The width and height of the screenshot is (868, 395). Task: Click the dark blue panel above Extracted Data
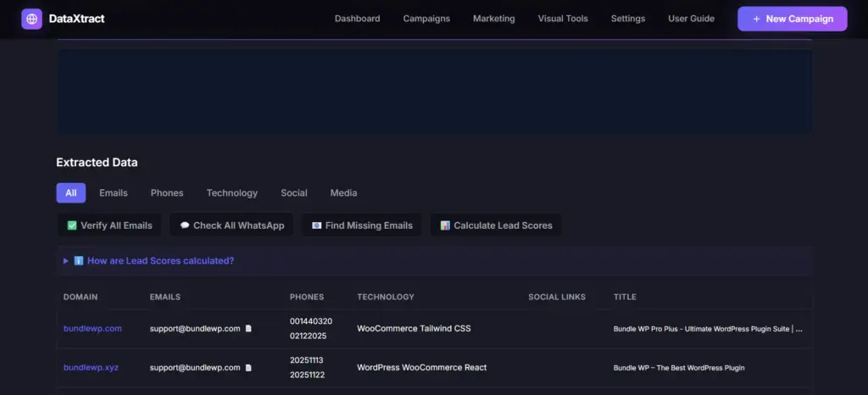click(x=434, y=92)
